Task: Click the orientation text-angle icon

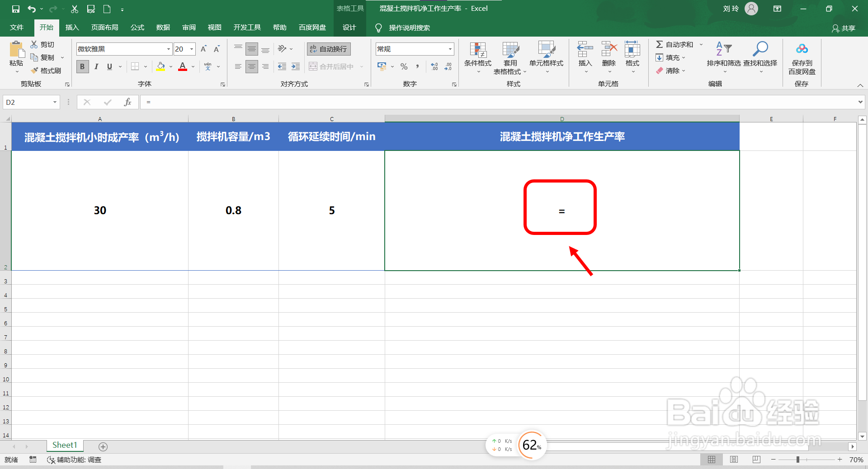Action: [282, 49]
